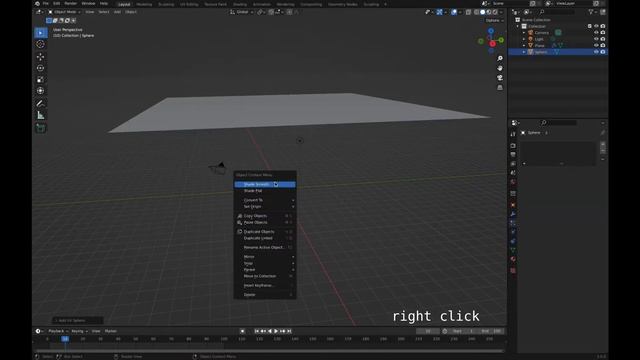This screenshot has height=360, width=640.
Task: Disable Camera object in renders
Action: pyautogui.click(x=603, y=32)
